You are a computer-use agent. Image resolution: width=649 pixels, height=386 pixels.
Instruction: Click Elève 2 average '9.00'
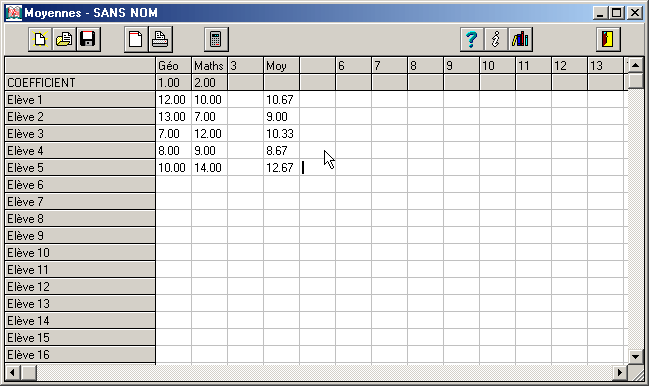pyautogui.click(x=281, y=117)
